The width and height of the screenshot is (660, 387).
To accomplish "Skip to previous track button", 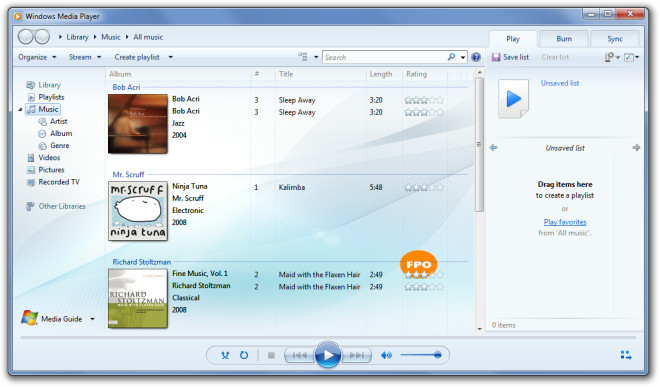I will pyautogui.click(x=299, y=355).
